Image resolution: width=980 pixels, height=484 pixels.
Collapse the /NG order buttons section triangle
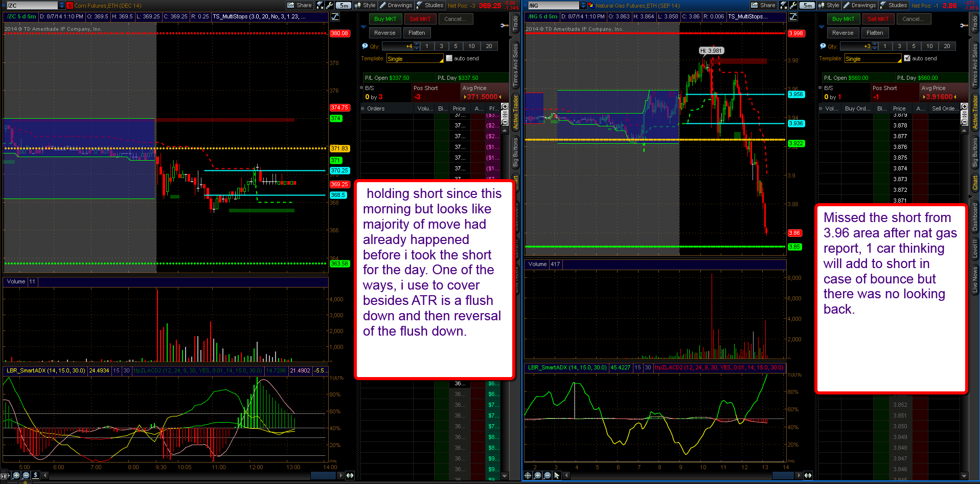[x=822, y=27]
